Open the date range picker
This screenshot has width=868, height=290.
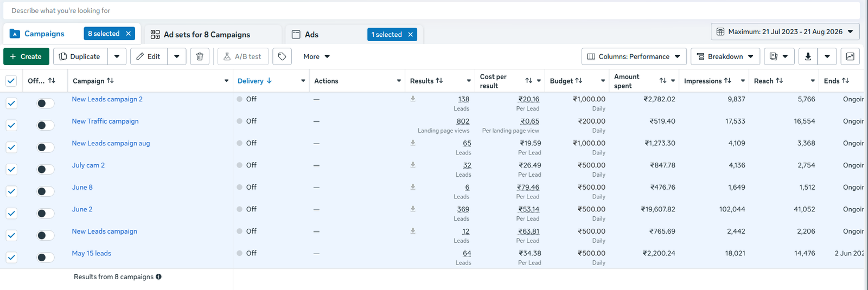pyautogui.click(x=785, y=31)
